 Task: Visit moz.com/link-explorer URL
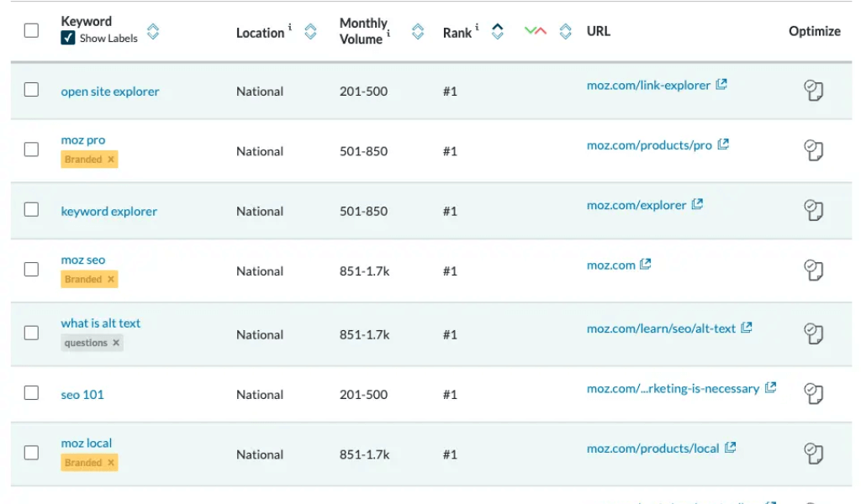tap(648, 85)
